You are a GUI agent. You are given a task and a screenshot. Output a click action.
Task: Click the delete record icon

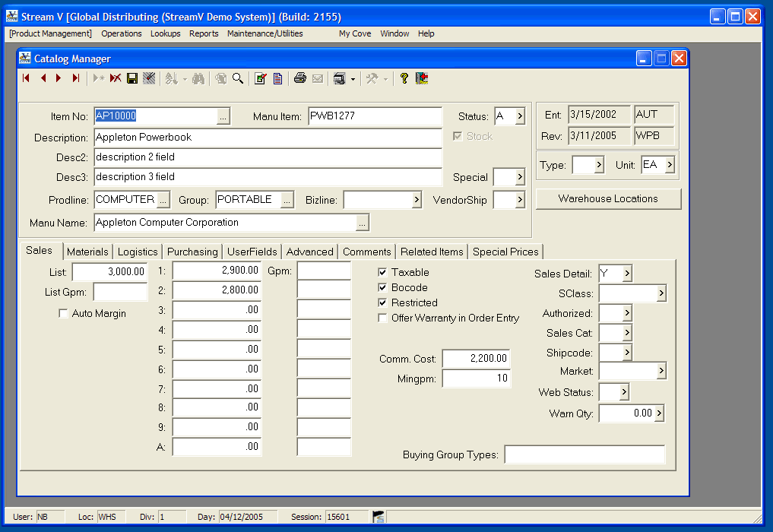pos(116,78)
